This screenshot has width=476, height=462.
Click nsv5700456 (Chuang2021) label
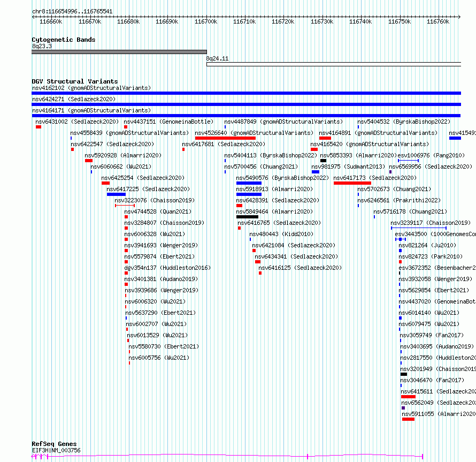click(261, 166)
